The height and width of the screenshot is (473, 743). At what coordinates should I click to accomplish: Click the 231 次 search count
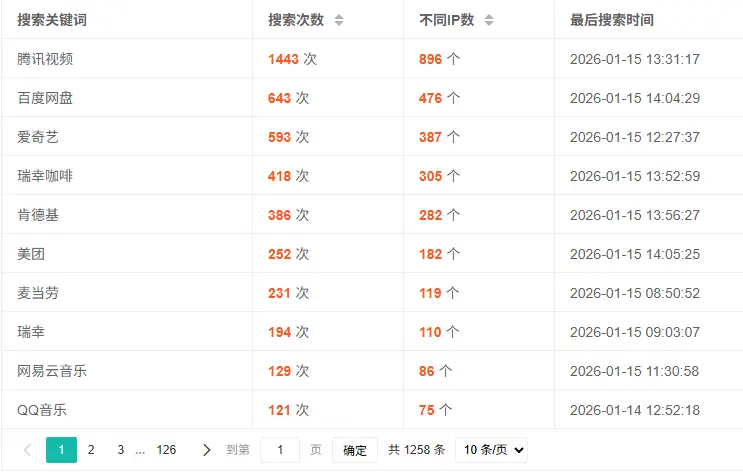[x=289, y=293]
